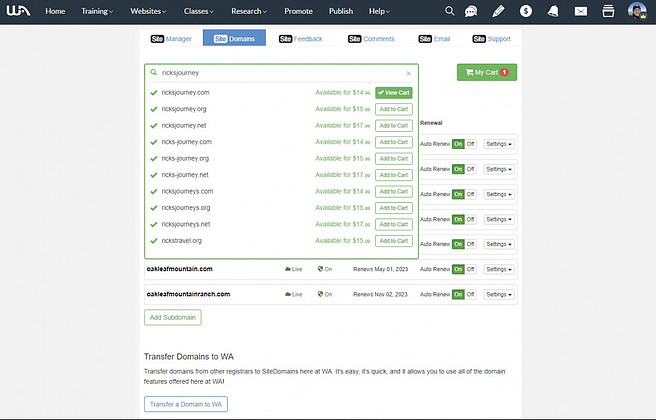Expand the Training menu

tap(97, 11)
